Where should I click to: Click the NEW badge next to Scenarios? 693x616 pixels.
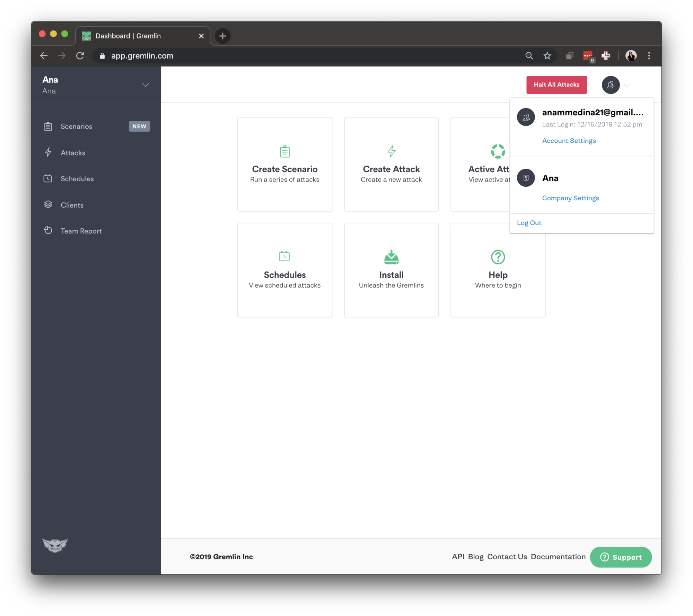(x=139, y=126)
